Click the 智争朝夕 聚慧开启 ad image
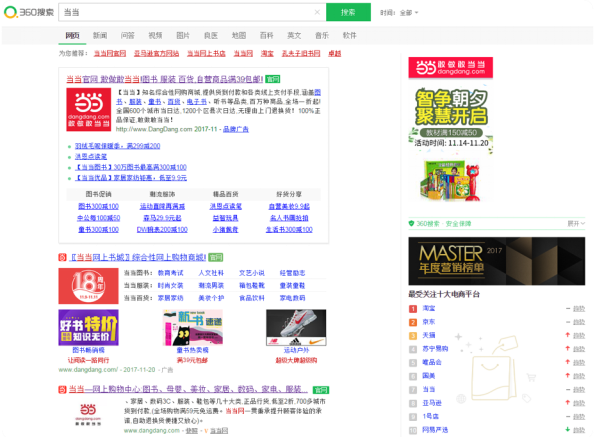Viewport: 595px width, 438px height. (450, 140)
